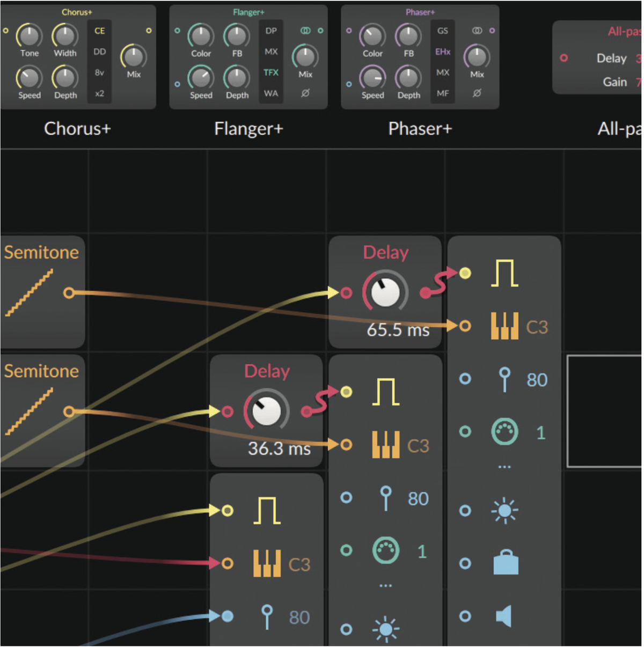Click the gate pulse icon in the top note module
This screenshot has height=647, width=644.
[504, 274]
